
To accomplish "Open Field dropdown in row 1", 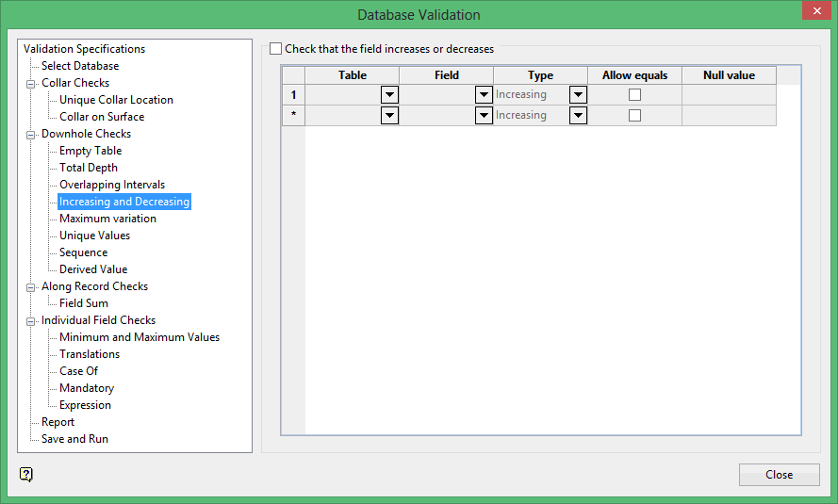I will tap(484, 94).
